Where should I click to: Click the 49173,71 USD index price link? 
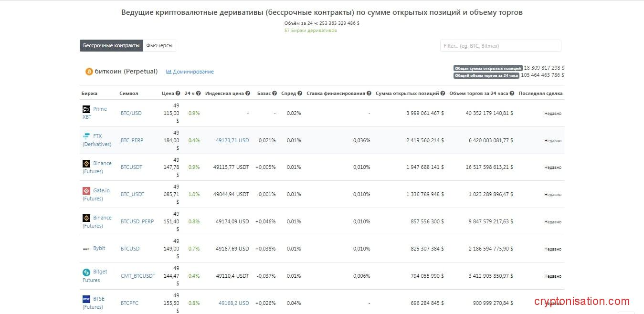[x=232, y=141]
